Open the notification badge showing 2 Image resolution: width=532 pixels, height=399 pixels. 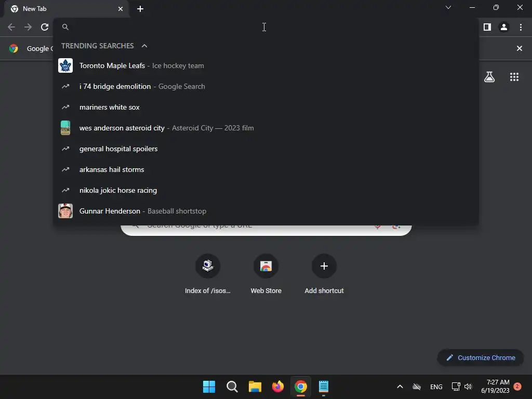(517, 387)
